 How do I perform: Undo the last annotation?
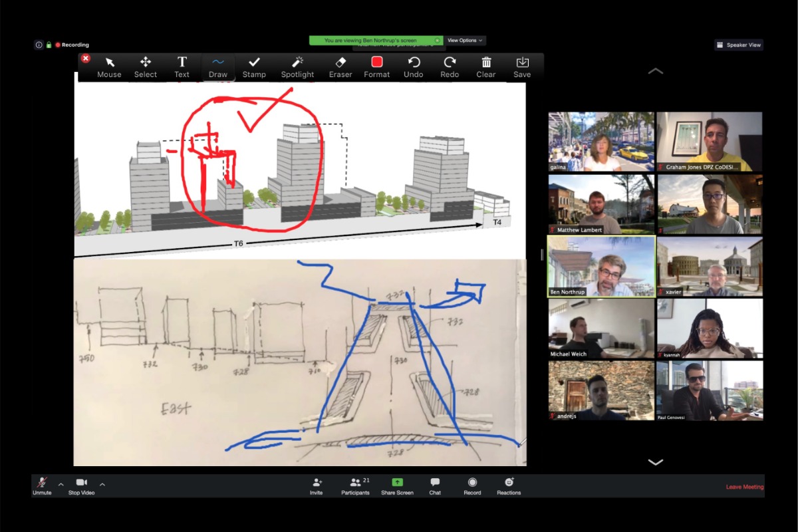(x=414, y=66)
